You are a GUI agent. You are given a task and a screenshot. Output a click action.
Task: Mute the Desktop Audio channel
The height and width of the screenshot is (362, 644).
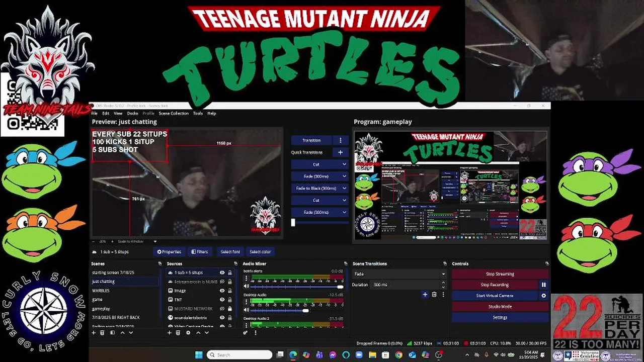point(247,310)
